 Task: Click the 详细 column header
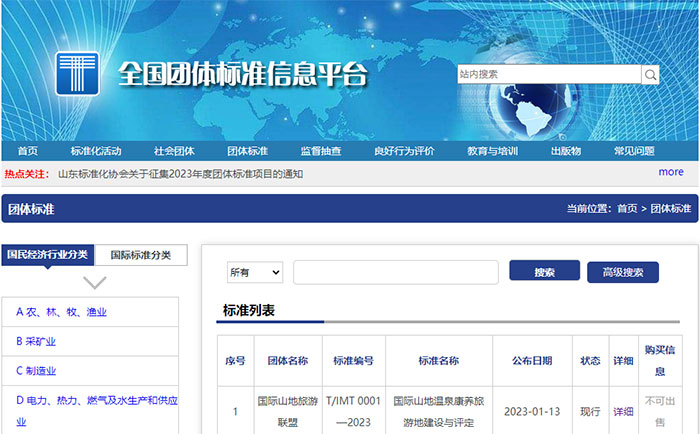pos(623,361)
